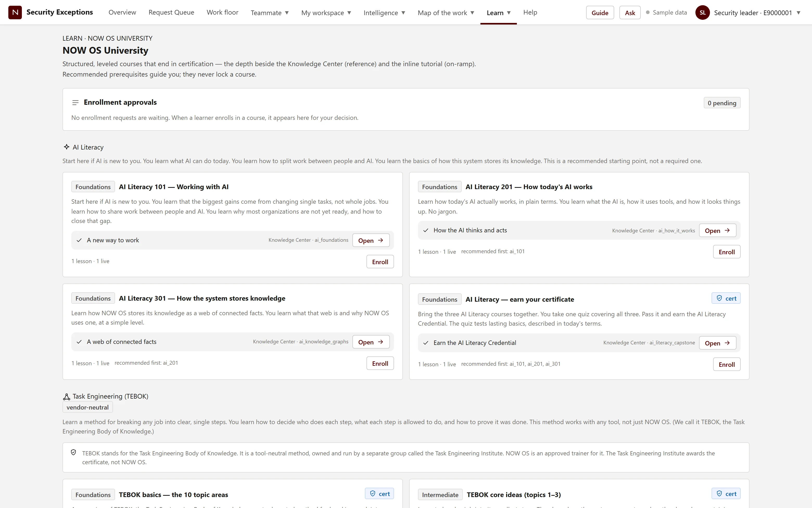
Task: Click the Enrollment approvals list icon
Action: click(75, 102)
